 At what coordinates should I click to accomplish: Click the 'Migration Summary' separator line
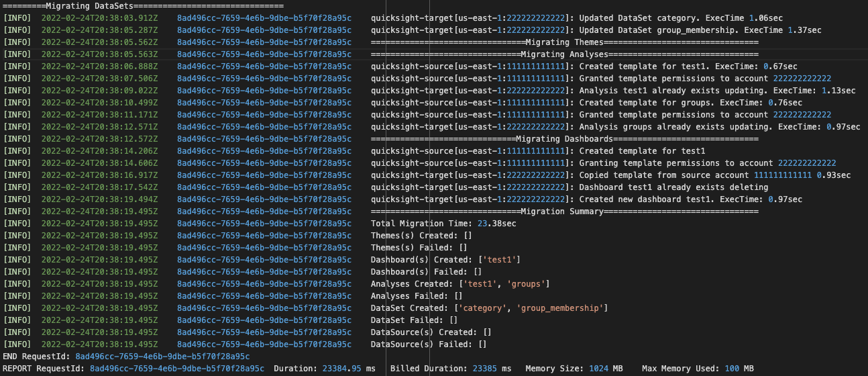[x=564, y=211]
